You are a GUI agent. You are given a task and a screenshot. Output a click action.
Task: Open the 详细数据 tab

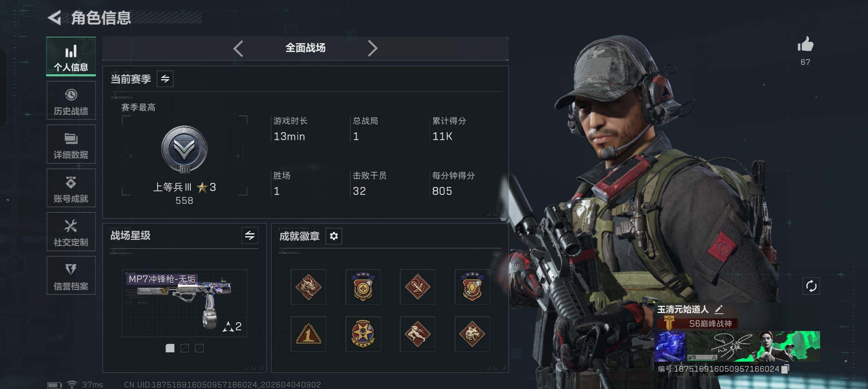[x=71, y=144]
